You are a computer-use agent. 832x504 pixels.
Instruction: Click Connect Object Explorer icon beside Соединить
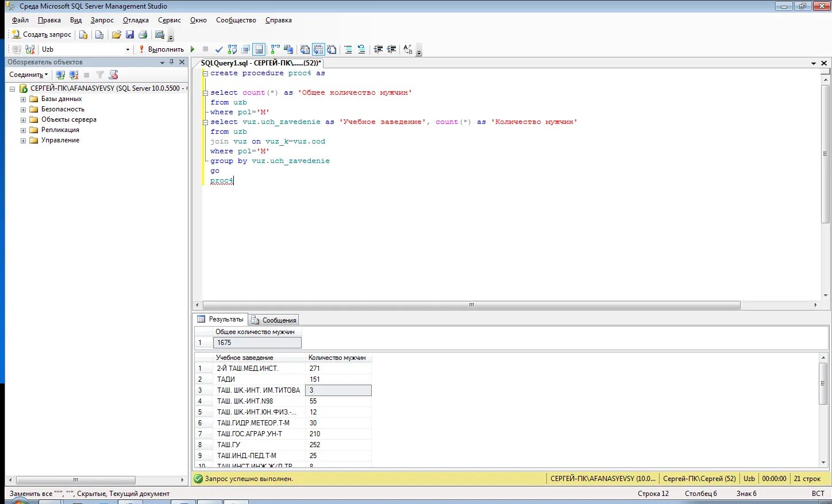tap(60, 75)
